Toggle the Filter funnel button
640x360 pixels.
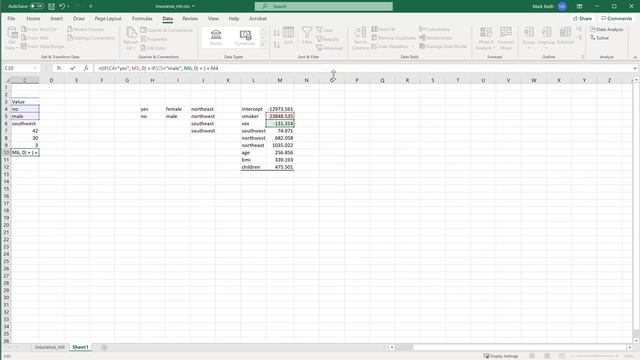307,36
